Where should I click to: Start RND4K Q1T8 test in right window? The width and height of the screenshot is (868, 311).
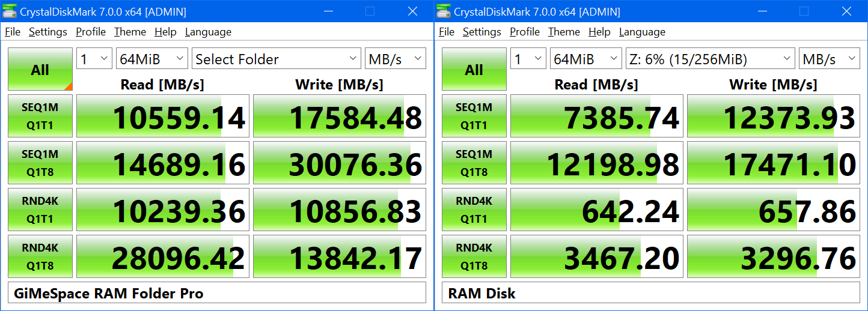click(x=474, y=256)
